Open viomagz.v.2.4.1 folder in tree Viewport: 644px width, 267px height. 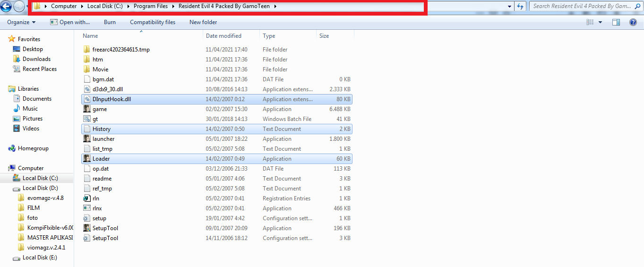pyautogui.click(x=46, y=248)
